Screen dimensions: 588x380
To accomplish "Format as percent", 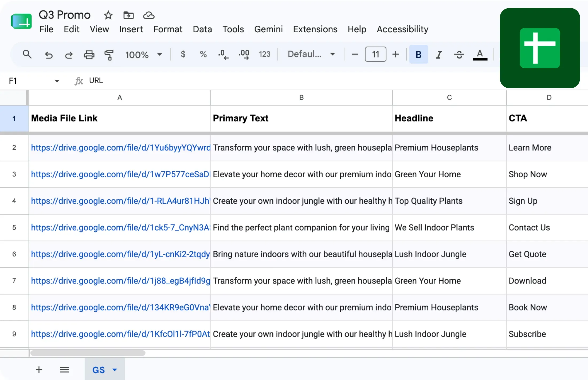I will (203, 54).
